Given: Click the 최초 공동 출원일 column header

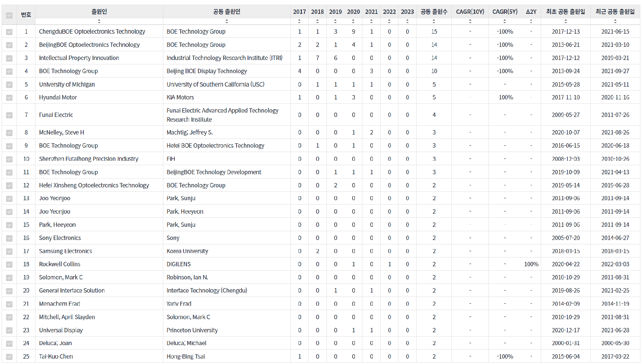Looking at the screenshot, I should click(566, 11).
